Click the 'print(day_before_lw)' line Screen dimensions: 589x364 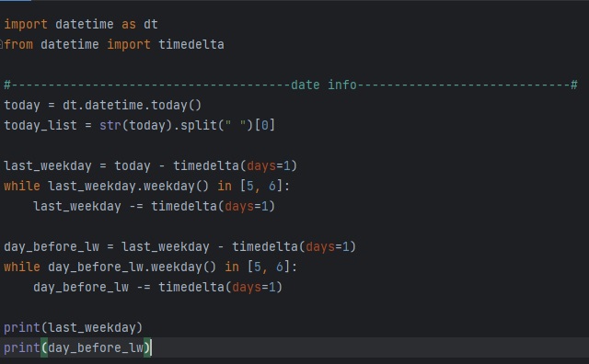tap(77, 347)
